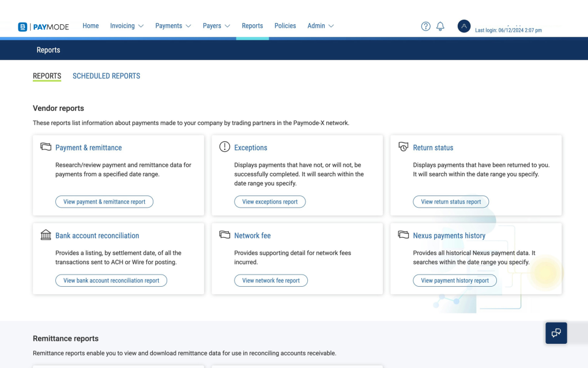
Task: Open the Nexus payments history title link
Action: [x=449, y=235]
